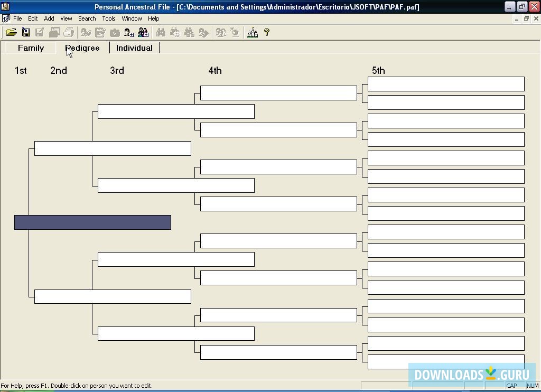Click the grayed edit-pencil toolbar icon
Image resolution: width=541 pixels, height=392 pixels.
(40, 32)
